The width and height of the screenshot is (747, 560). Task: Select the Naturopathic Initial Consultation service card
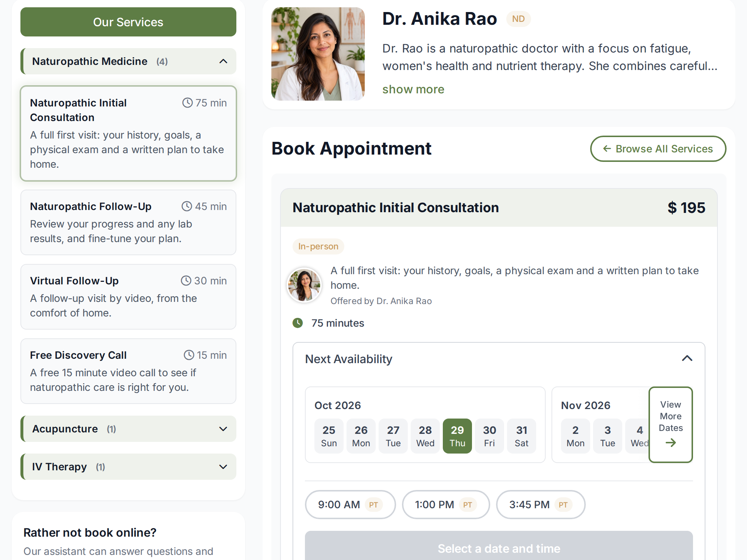pyautogui.click(x=128, y=133)
